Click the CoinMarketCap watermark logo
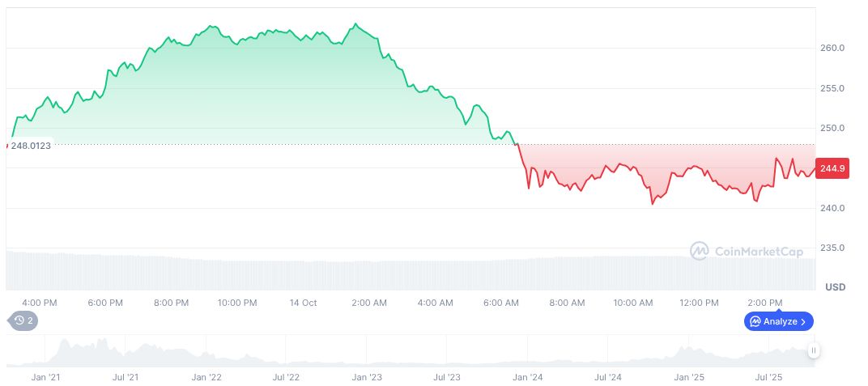868x386 pixels. (746, 252)
